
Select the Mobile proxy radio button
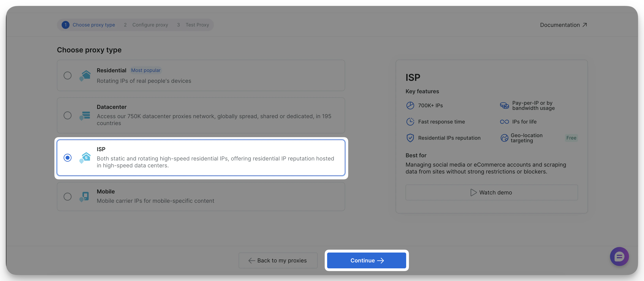point(68,196)
